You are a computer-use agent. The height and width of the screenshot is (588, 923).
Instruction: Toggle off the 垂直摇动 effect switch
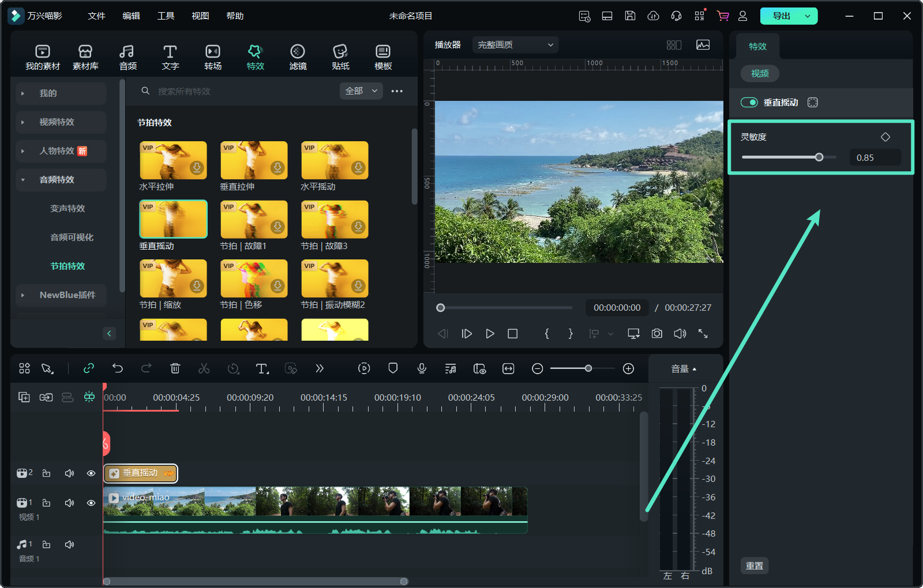click(x=749, y=103)
